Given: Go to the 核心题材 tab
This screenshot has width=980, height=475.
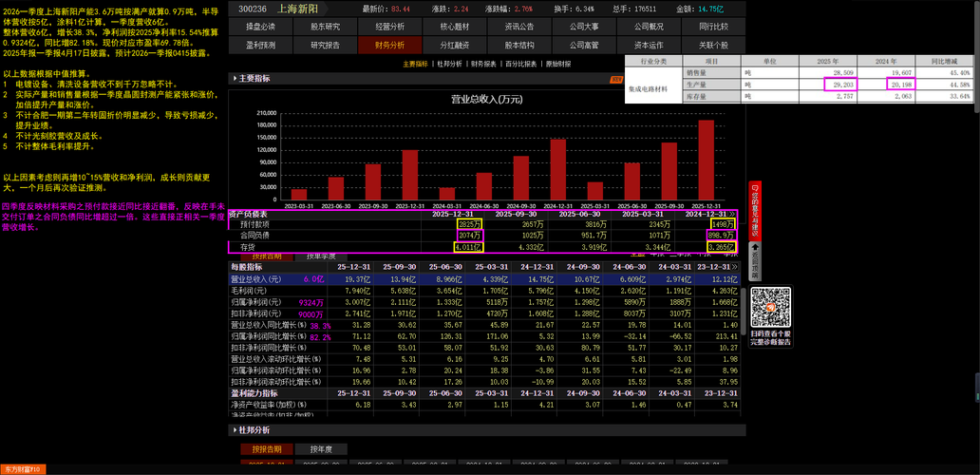Looking at the screenshot, I should click(x=454, y=27).
